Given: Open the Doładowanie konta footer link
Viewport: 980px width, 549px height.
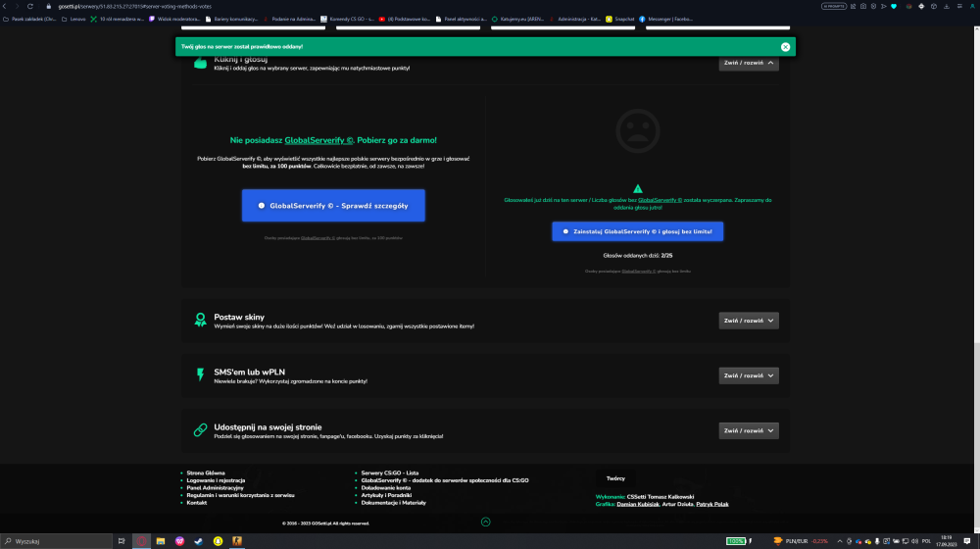Looking at the screenshot, I should (x=385, y=488).
